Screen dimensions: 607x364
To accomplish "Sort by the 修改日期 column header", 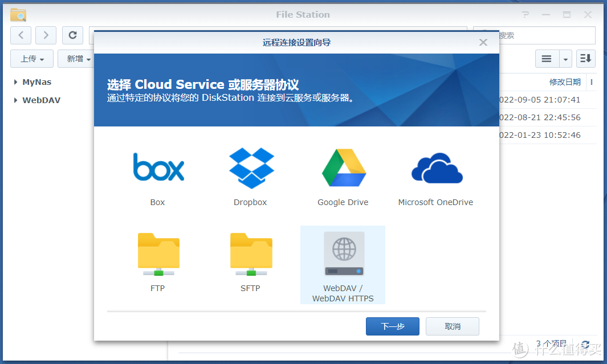I will click(x=565, y=82).
